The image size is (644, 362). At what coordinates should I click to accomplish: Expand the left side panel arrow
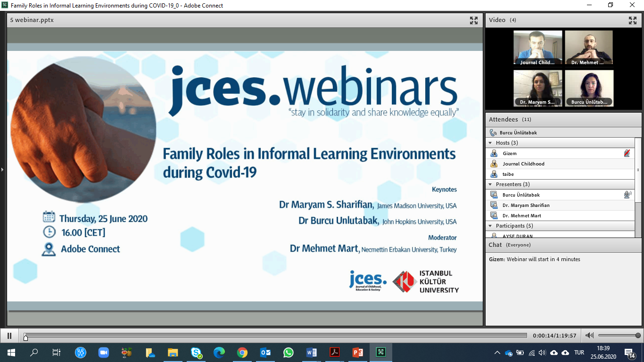[x=2, y=169]
